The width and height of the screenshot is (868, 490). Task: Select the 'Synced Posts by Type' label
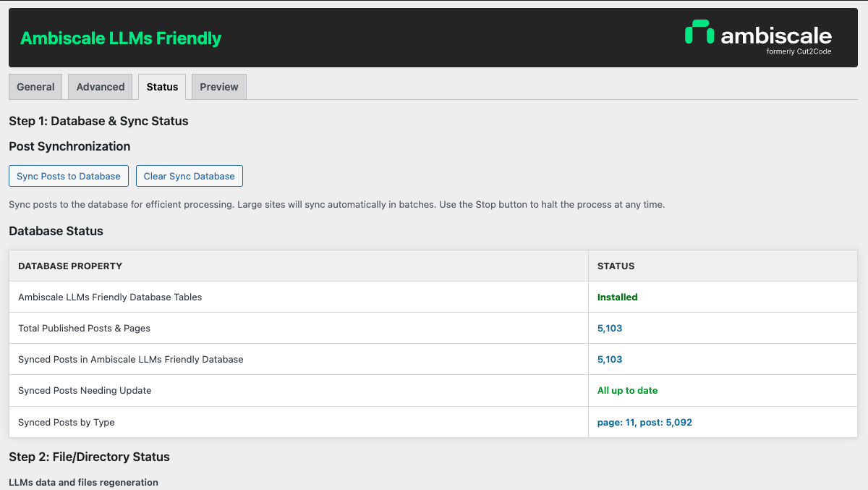(67, 422)
